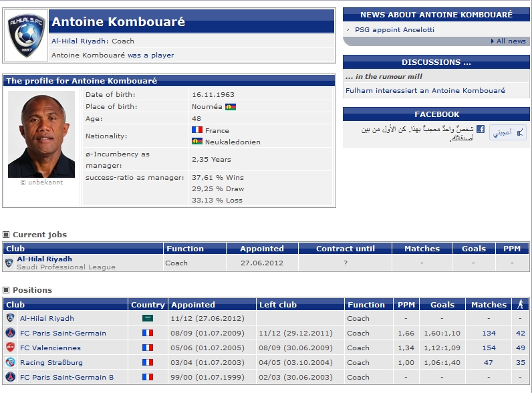This screenshot has height=393, width=532.
Task: Click the Contract until column header
Action: point(345,249)
